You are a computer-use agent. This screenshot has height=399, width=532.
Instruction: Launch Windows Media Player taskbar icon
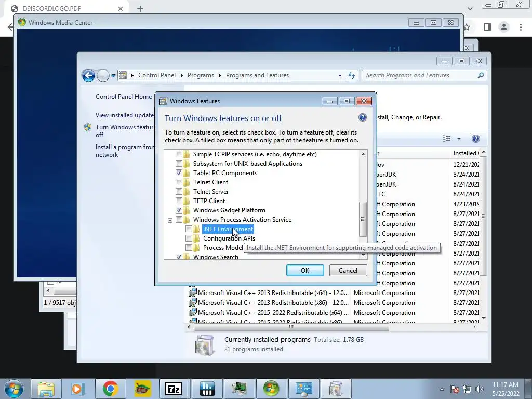pos(78,389)
